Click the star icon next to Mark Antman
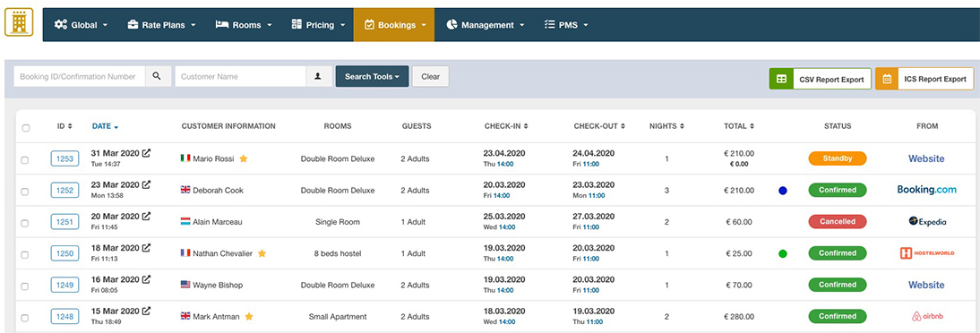Screen dimensions: 980x333 coord(249,316)
